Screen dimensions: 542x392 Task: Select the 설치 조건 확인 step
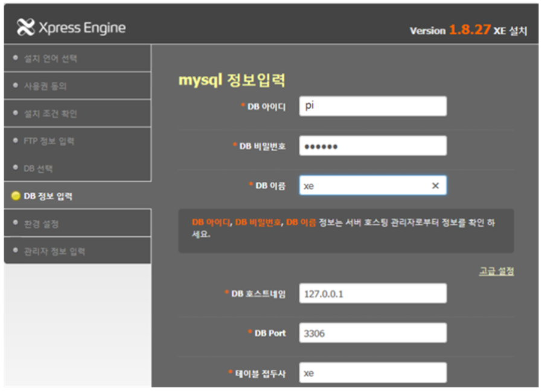coord(77,113)
